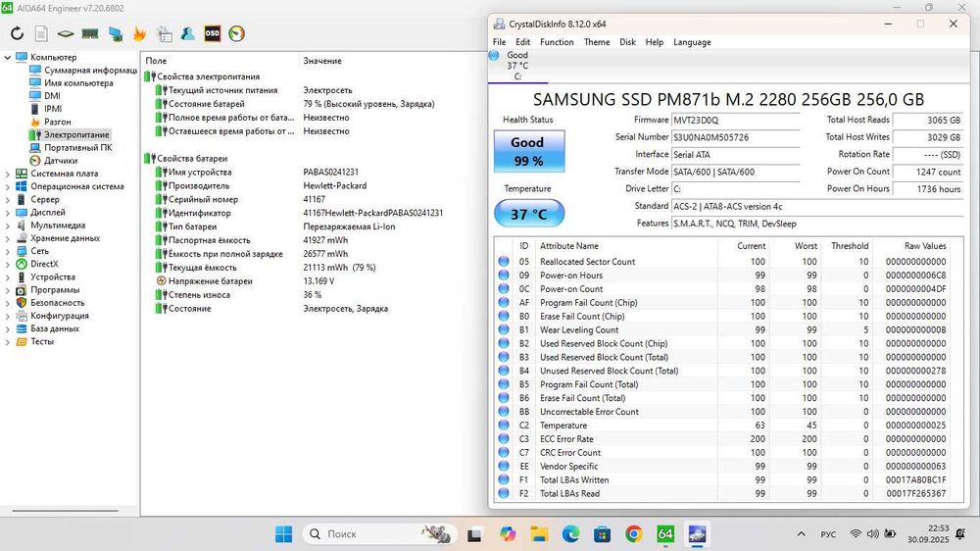Show hidden system tray icons chevron
The image size is (980, 551).
802,534
